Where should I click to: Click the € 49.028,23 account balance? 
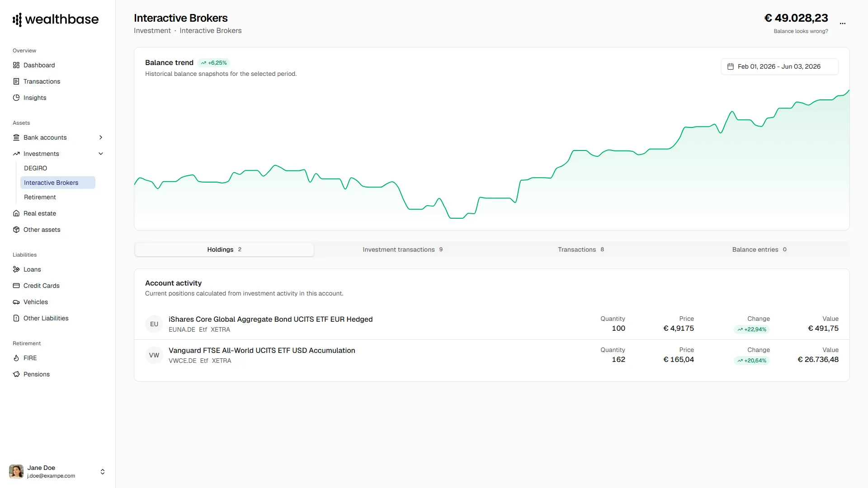796,18
